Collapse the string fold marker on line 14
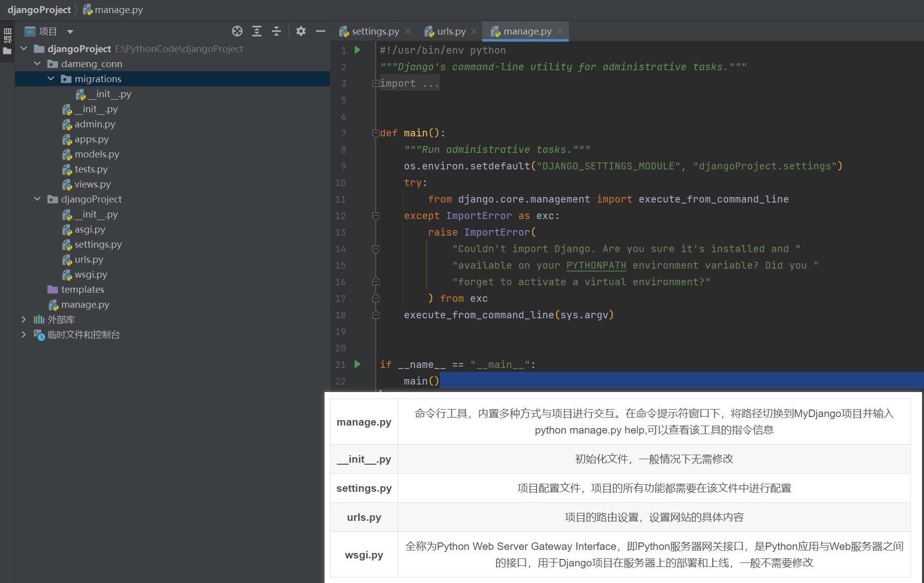 tap(376, 249)
